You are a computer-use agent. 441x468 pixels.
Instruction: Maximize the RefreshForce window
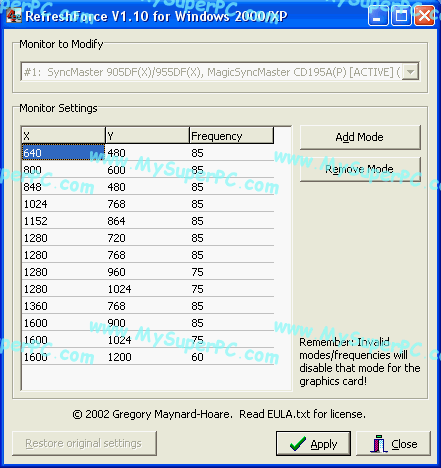tap(401, 15)
